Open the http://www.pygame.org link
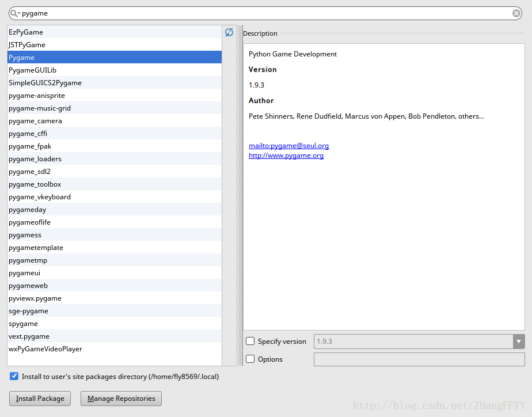This screenshot has height=417, width=532. (x=286, y=156)
